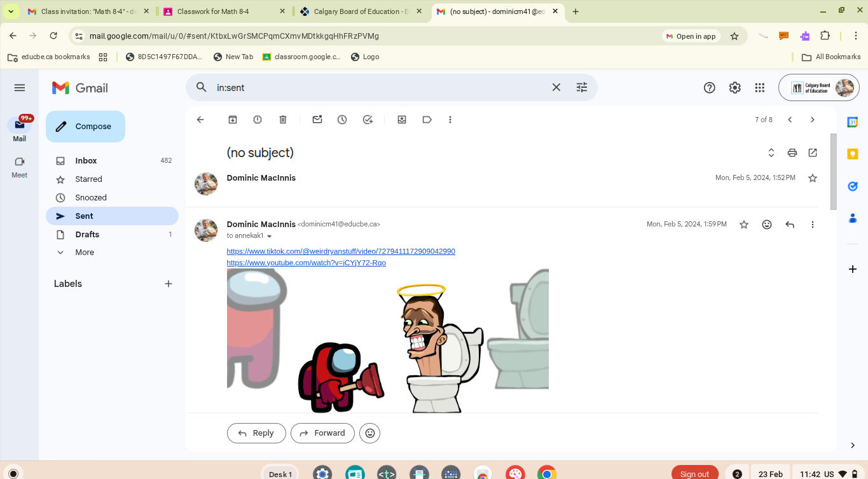Open Google Keep side panel

(x=853, y=154)
